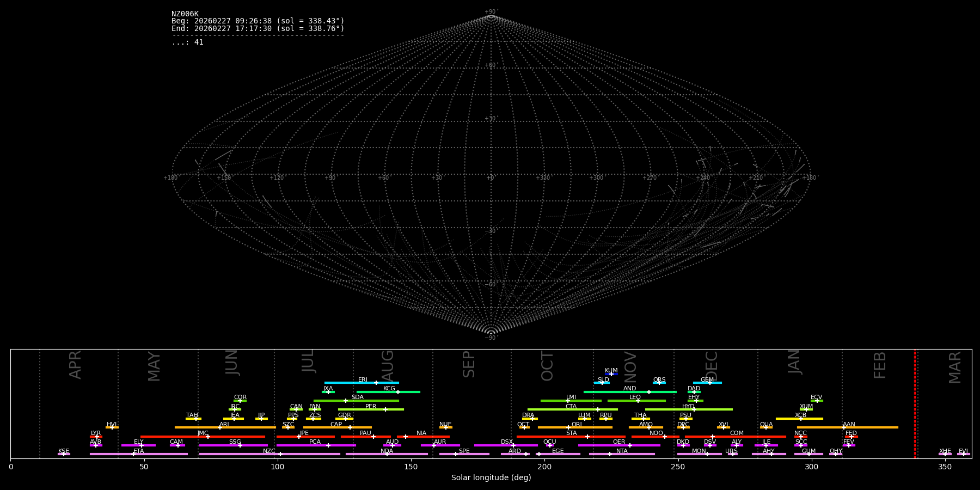Click the DSX shower label
980x490 pixels.
coord(507,442)
